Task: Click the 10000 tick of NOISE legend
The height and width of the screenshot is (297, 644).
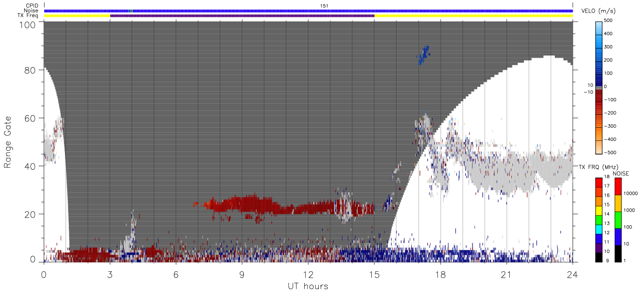Action: [x=630, y=194]
